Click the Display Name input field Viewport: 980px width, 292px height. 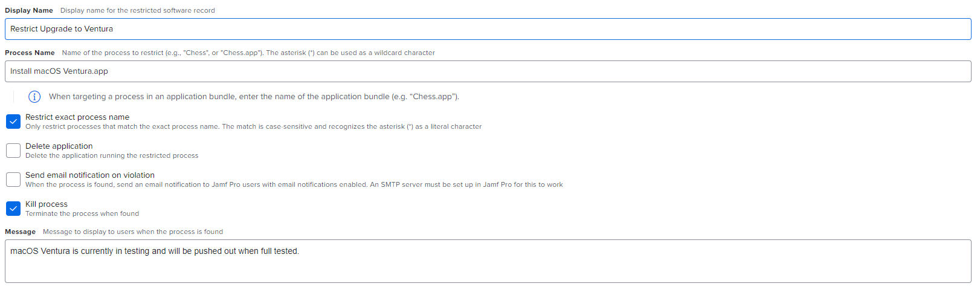click(488, 29)
